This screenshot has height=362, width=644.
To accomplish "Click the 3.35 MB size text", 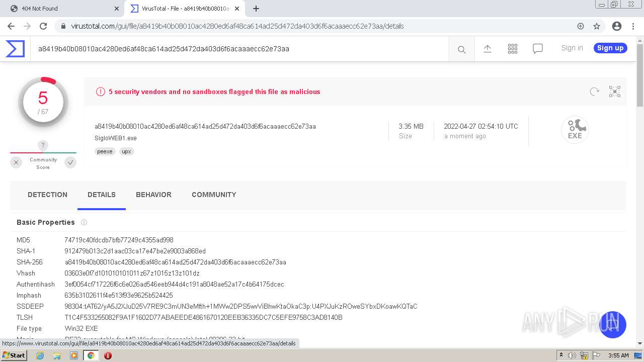I will (x=411, y=126).
